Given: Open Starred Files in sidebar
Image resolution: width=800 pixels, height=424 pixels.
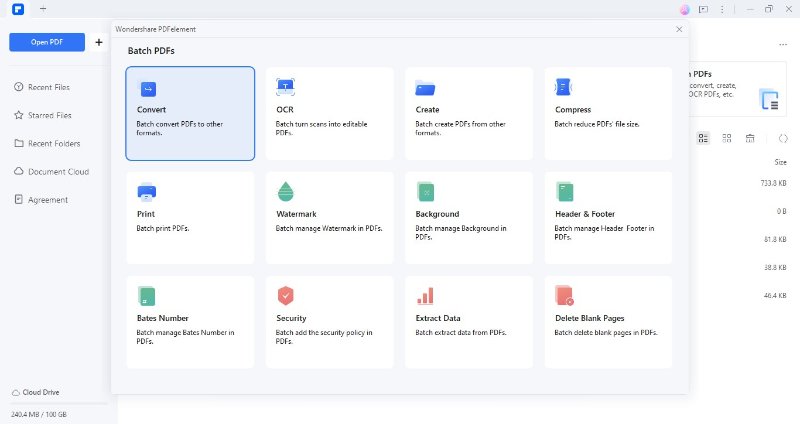Looking at the screenshot, I should coord(49,115).
